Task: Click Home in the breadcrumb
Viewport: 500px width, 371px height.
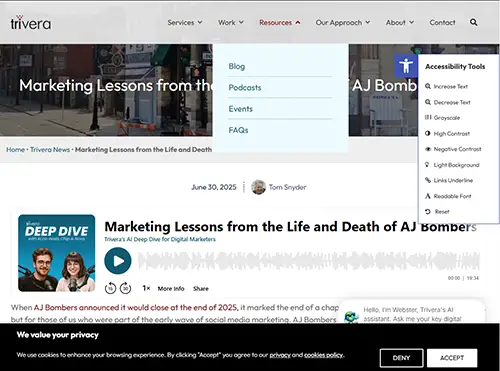Action: point(15,150)
